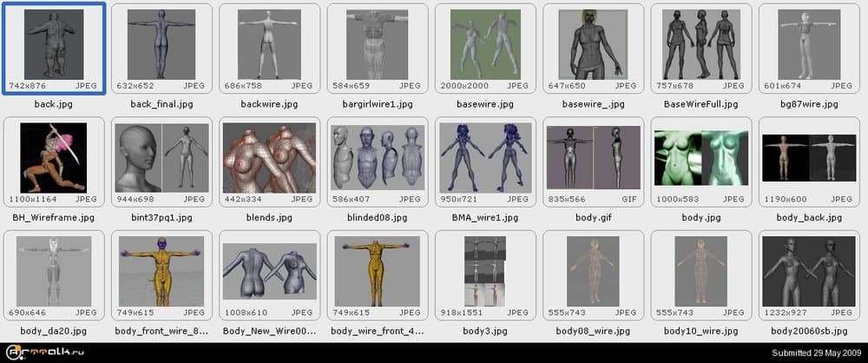868x363 pixels.
Task: Click the dimensions text "1190x600"
Action: [786, 199]
